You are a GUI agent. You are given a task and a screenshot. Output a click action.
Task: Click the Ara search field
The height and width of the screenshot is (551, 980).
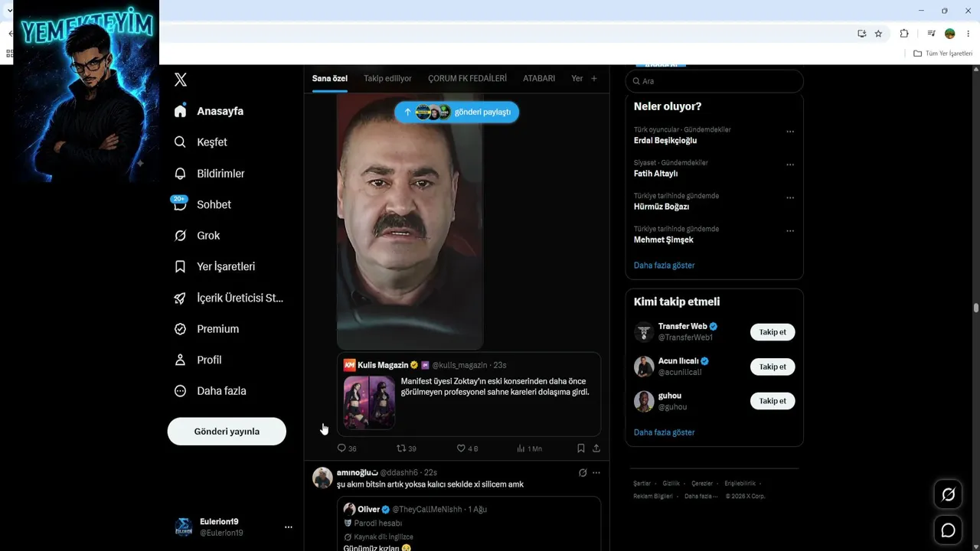pos(714,81)
